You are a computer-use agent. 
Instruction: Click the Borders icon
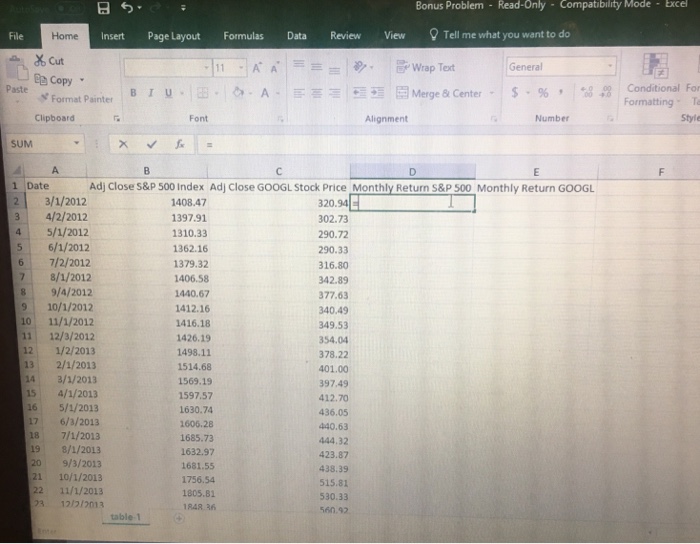coord(203,93)
